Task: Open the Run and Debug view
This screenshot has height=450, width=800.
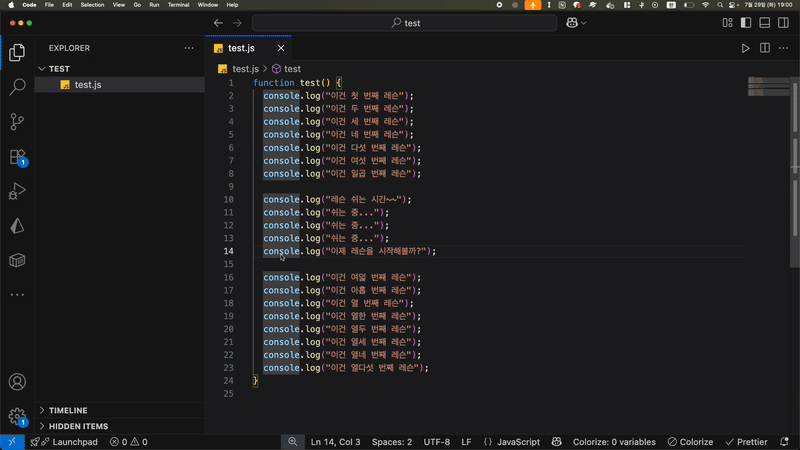Action: tap(17, 191)
